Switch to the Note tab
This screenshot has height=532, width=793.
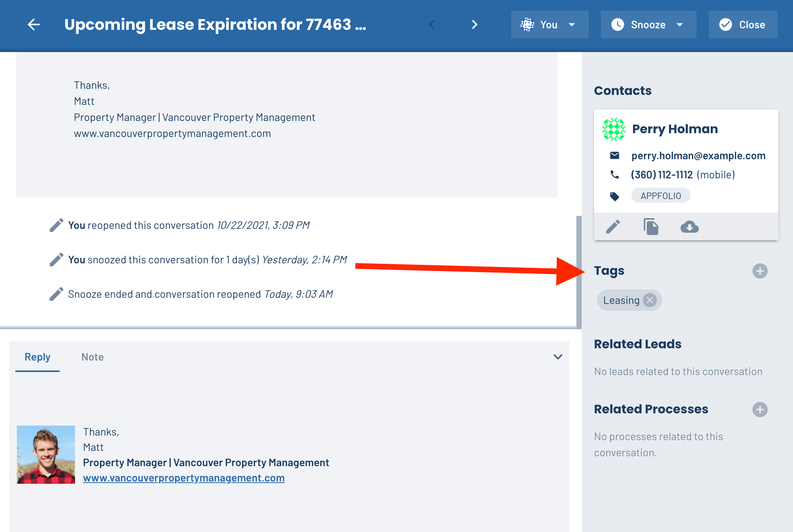[x=93, y=357]
